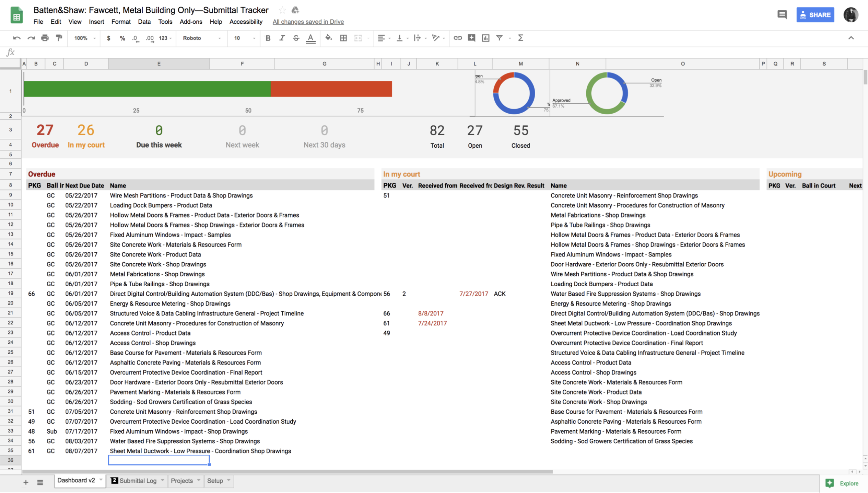Open the Borders tool

(x=343, y=38)
